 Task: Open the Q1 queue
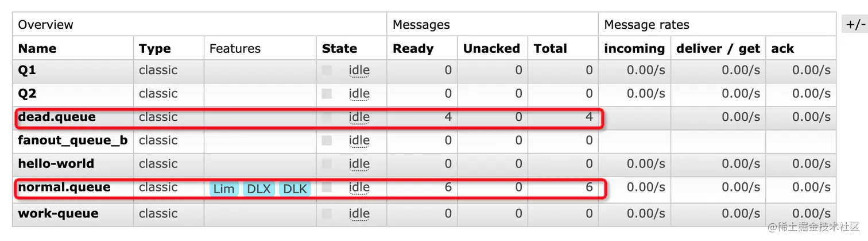(x=27, y=70)
